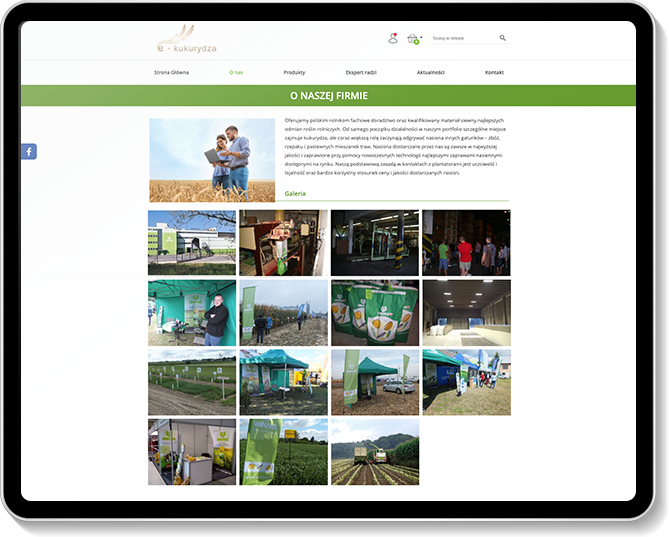
Task: Open gallery photo of man at booth
Action: 192,312
